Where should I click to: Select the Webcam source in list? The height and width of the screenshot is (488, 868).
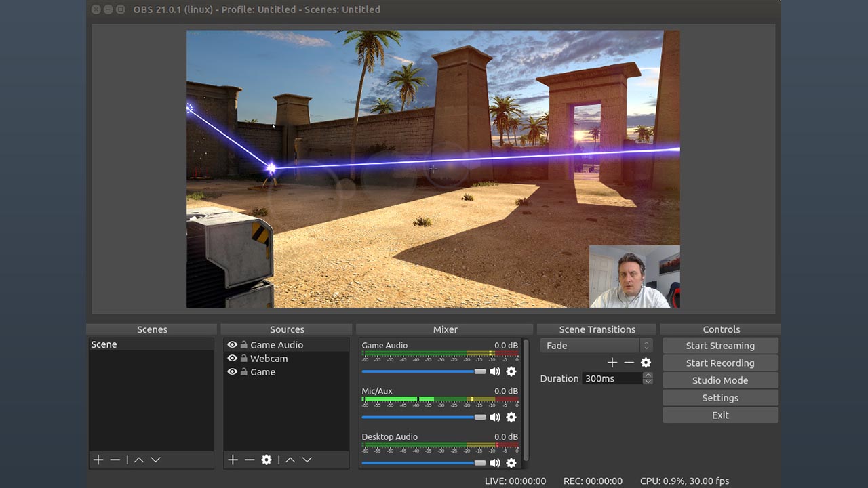[x=269, y=359]
